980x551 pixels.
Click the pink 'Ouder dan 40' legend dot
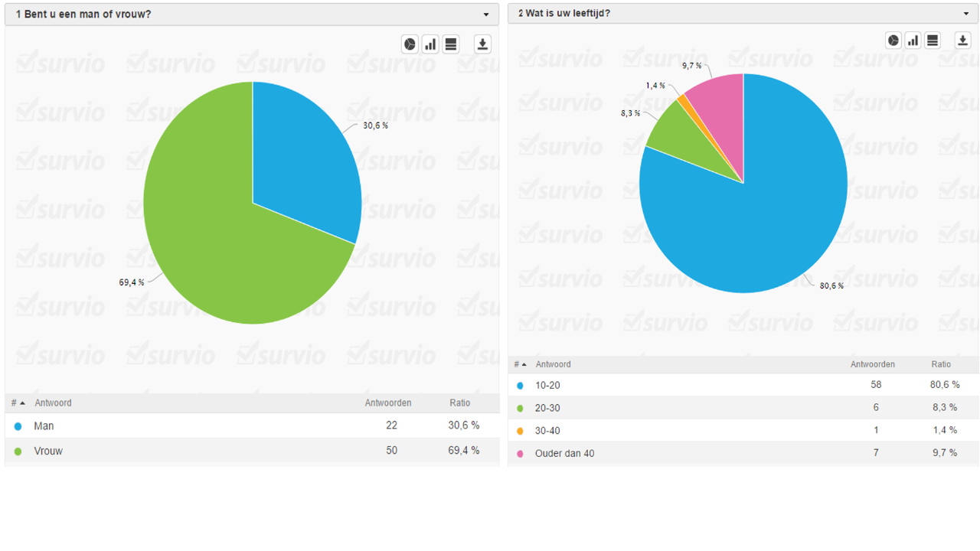point(521,454)
